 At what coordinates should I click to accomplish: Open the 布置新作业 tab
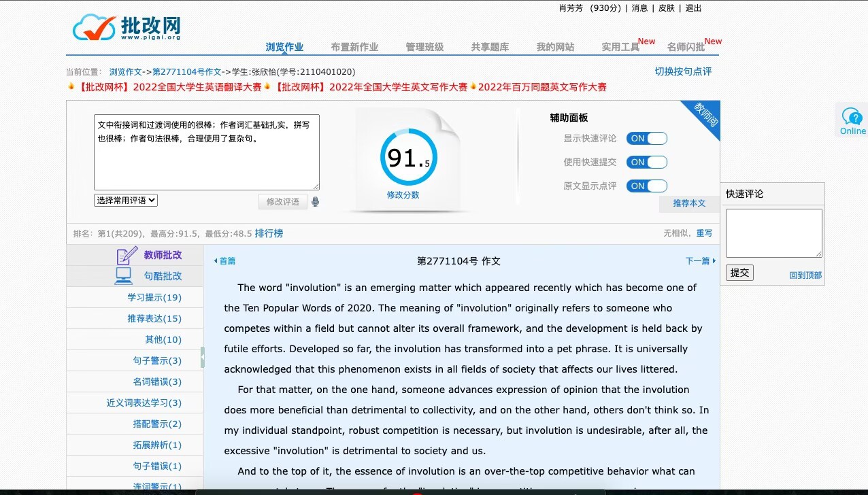(x=354, y=47)
